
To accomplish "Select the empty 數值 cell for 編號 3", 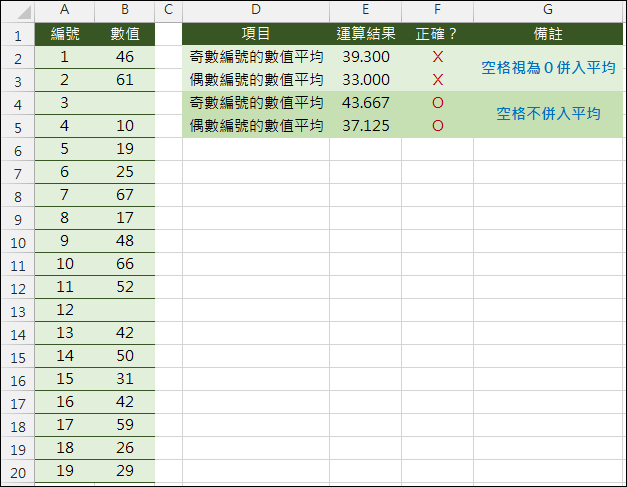I will 125,103.
